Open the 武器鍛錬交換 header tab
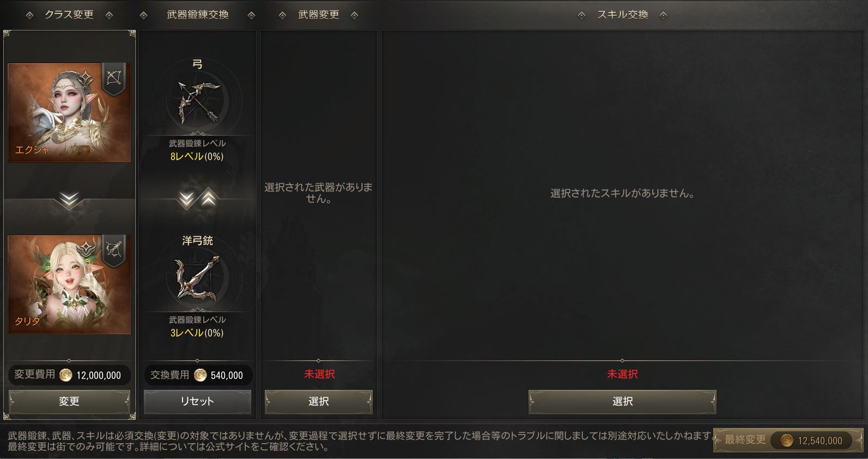868x459 pixels. click(x=197, y=15)
